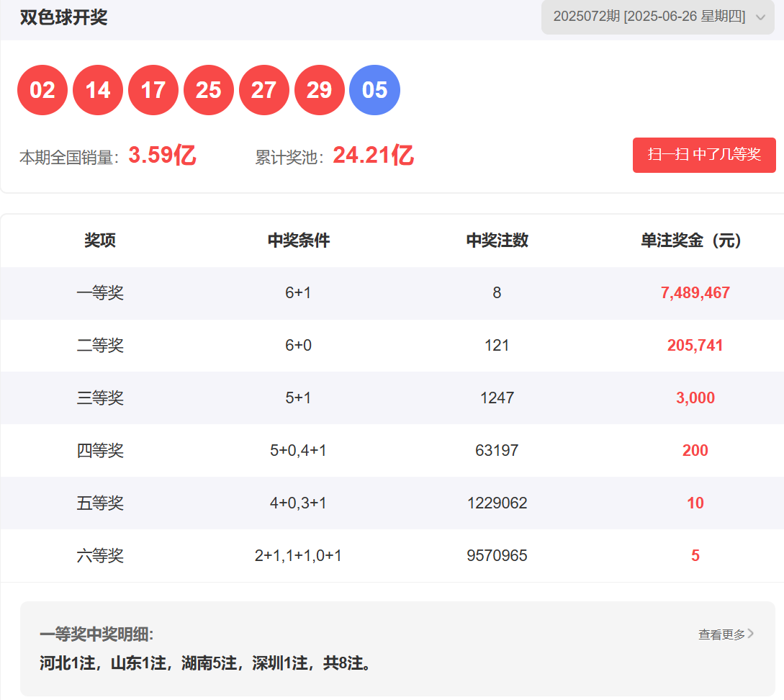Click the red ball number 14
Image resolution: width=784 pixels, height=700 pixels.
click(x=98, y=90)
